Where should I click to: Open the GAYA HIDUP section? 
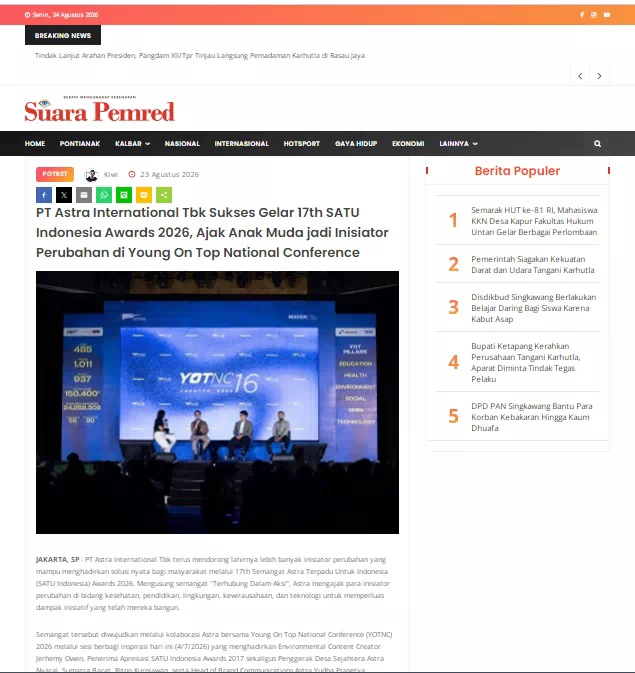[356, 144]
